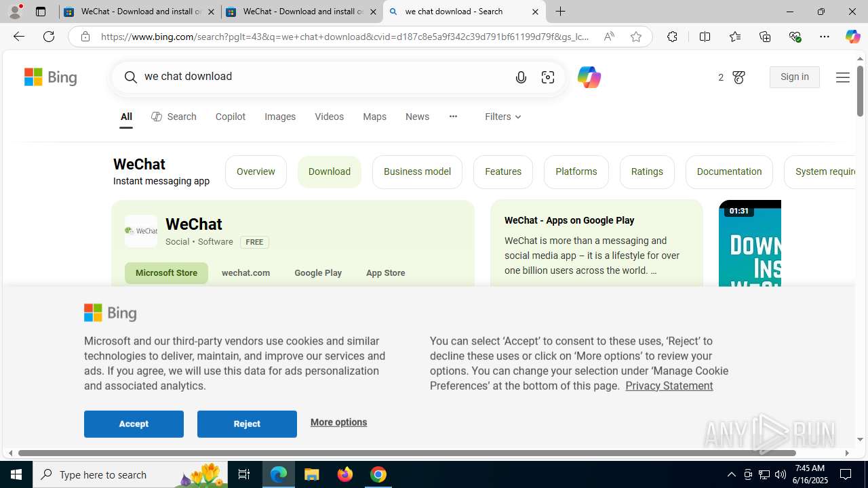Open the Extensions puzzle icon
The height and width of the screenshot is (488, 868).
[672, 37]
